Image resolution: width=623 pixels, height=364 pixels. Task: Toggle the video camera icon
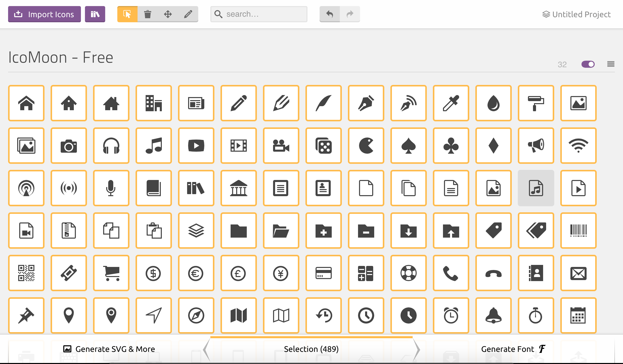coord(281,146)
